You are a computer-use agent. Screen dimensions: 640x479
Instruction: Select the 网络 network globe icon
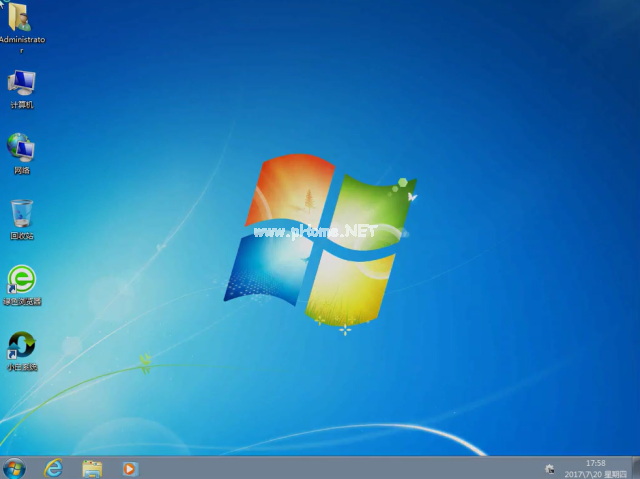pyautogui.click(x=21, y=147)
